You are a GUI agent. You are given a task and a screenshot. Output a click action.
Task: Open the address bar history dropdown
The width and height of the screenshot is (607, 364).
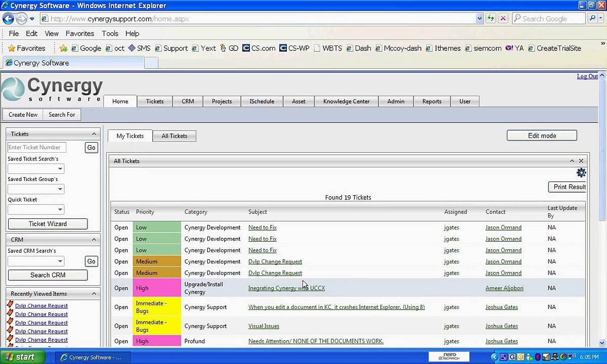479,19
